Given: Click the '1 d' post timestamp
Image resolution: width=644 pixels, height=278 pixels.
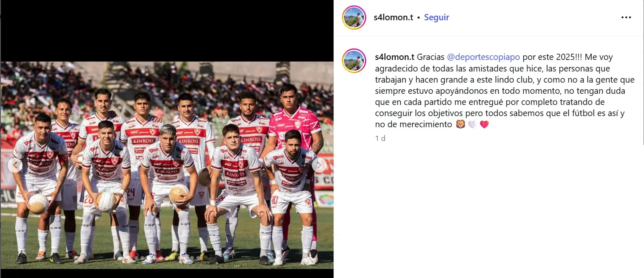Looking at the screenshot, I should click(x=380, y=138).
